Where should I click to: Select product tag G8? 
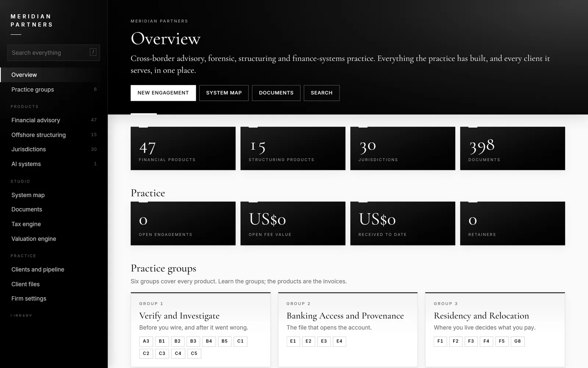517,342
